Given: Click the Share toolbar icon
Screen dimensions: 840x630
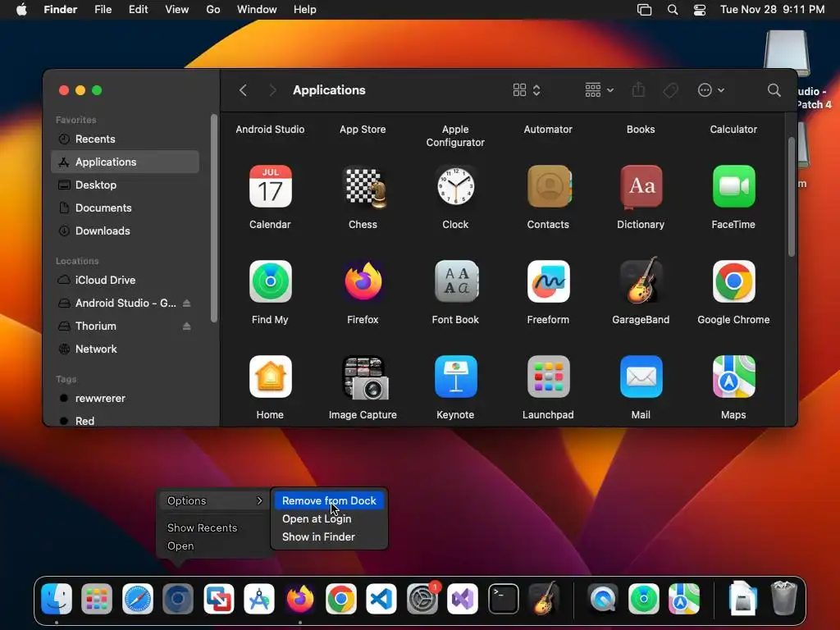Looking at the screenshot, I should pyautogui.click(x=638, y=90).
